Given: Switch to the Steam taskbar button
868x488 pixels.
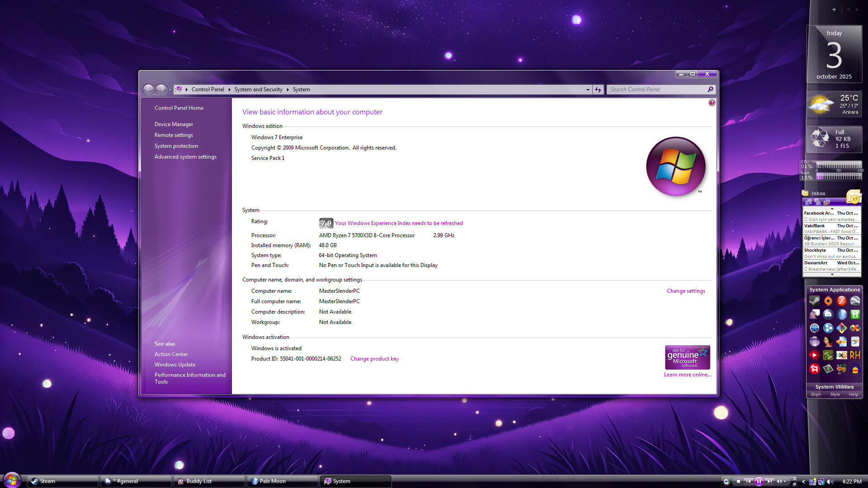Looking at the screenshot, I should tap(63, 481).
